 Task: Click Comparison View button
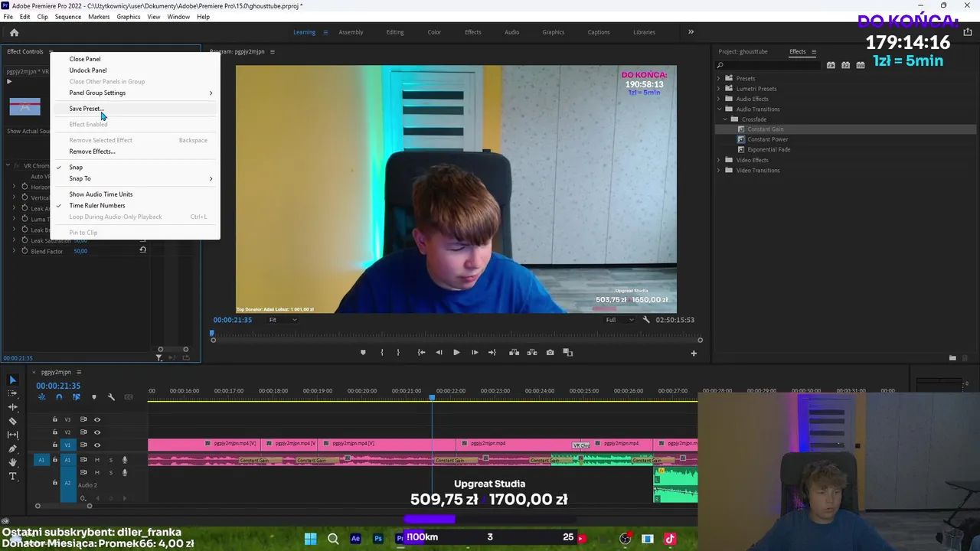[568, 353]
